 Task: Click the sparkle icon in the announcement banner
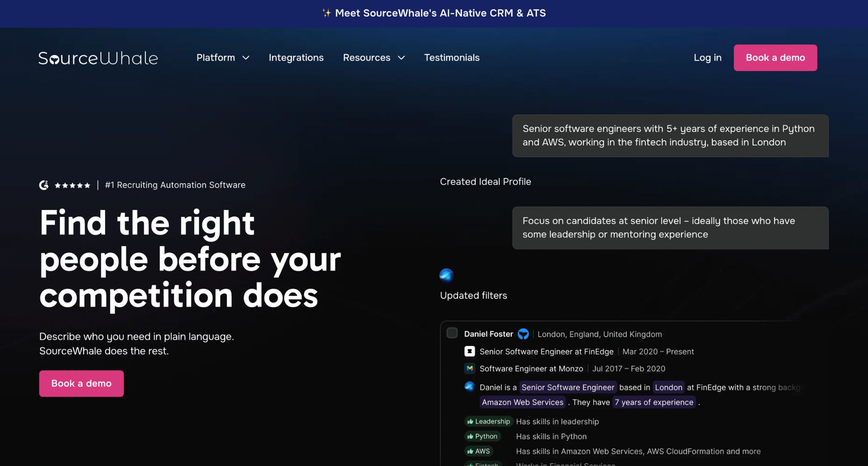pyautogui.click(x=326, y=13)
